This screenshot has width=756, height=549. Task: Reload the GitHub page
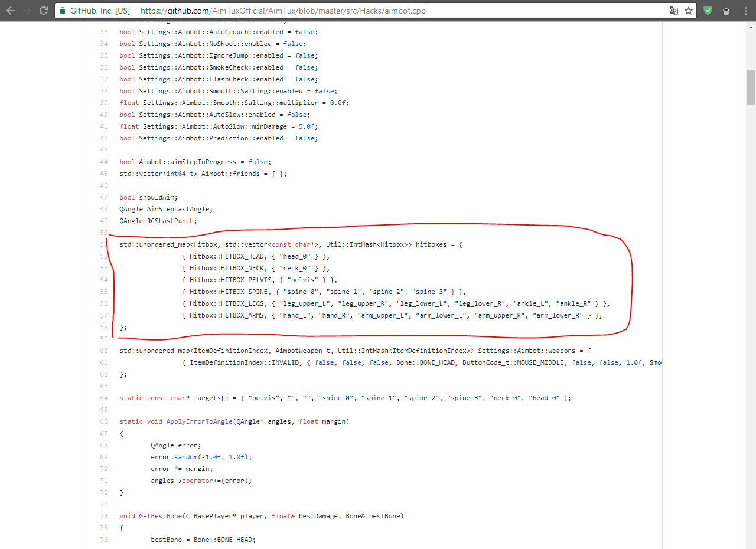pyautogui.click(x=44, y=11)
